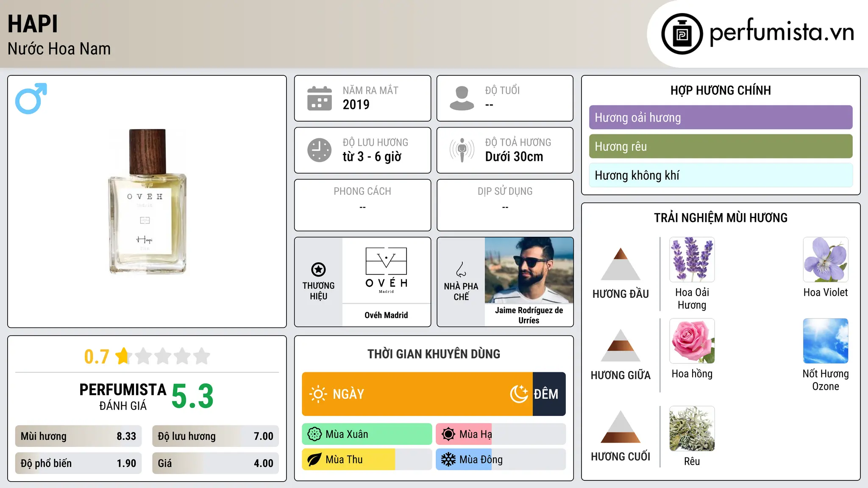This screenshot has height=488, width=868.
Task: Click the Độ phổ biến 1.90 score box
Action: [x=78, y=463]
